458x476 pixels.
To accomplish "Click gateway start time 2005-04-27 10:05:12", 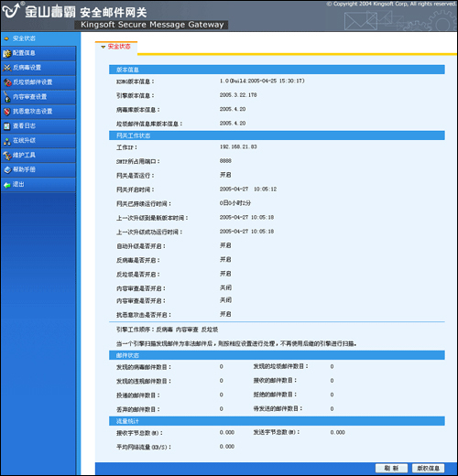I will click(248, 189).
